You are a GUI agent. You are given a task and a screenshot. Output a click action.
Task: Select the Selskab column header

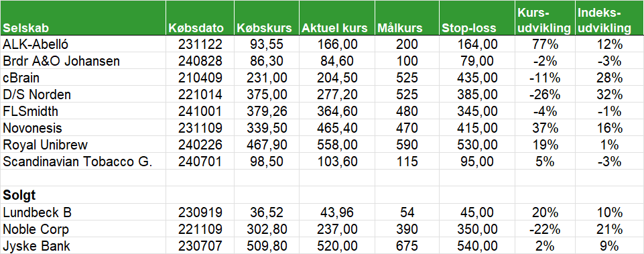pos(83,18)
